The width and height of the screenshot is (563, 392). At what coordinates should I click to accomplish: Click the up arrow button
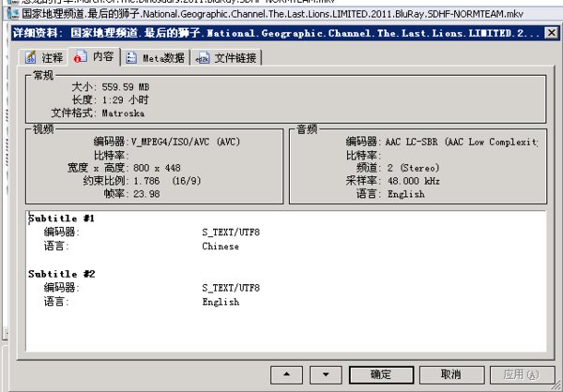click(x=286, y=375)
